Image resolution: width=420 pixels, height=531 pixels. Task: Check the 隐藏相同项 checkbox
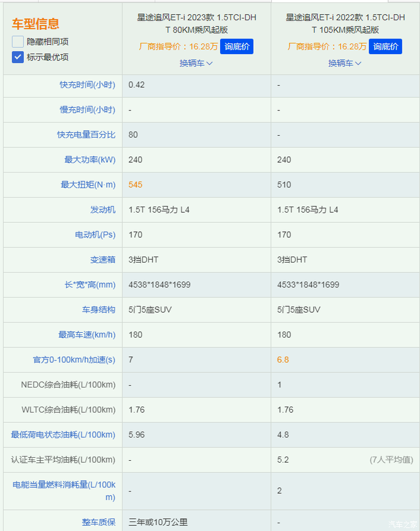pos(17,41)
